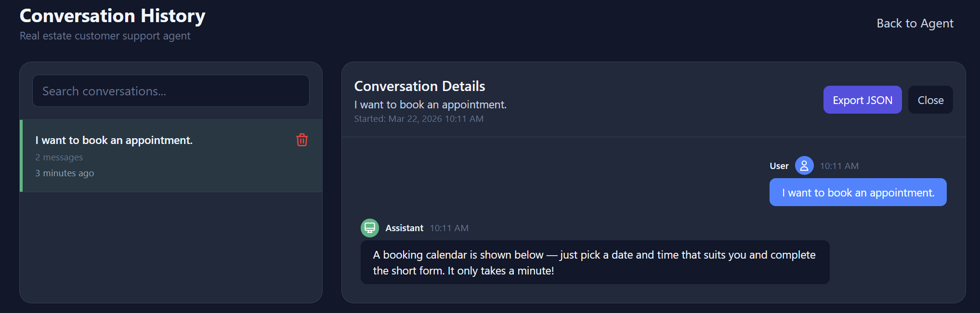
Task: Click the '2 messages' label in the sidebar
Action: [x=59, y=157]
